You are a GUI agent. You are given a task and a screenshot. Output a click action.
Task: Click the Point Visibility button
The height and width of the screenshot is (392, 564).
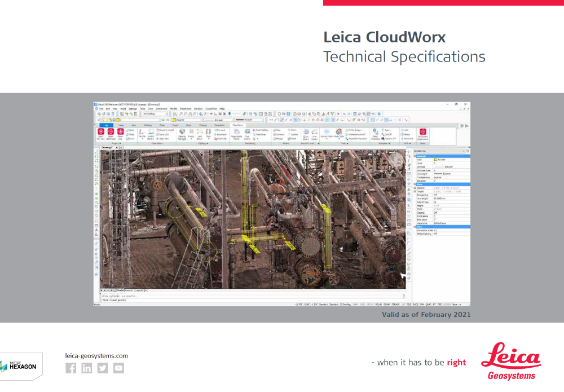261,130
